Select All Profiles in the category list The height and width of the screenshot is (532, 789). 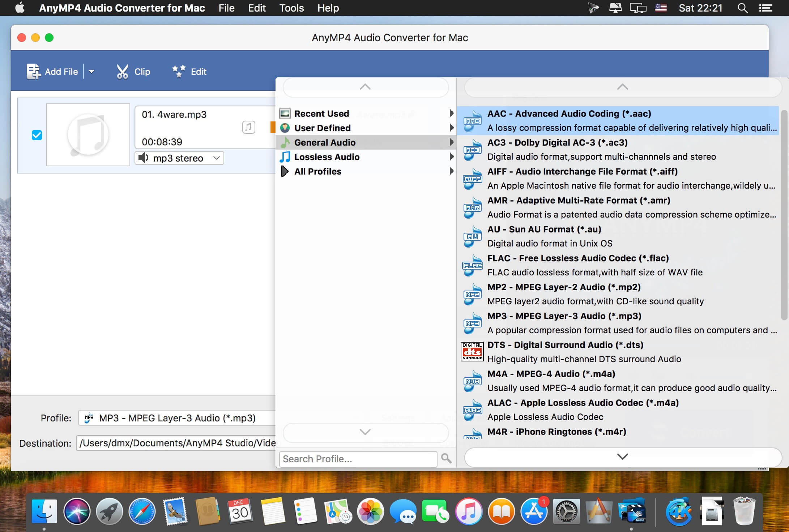click(317, 171)
